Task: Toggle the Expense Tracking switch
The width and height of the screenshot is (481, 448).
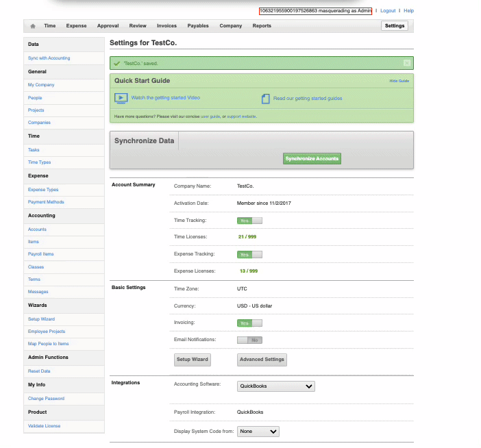Action: [249, 254]
